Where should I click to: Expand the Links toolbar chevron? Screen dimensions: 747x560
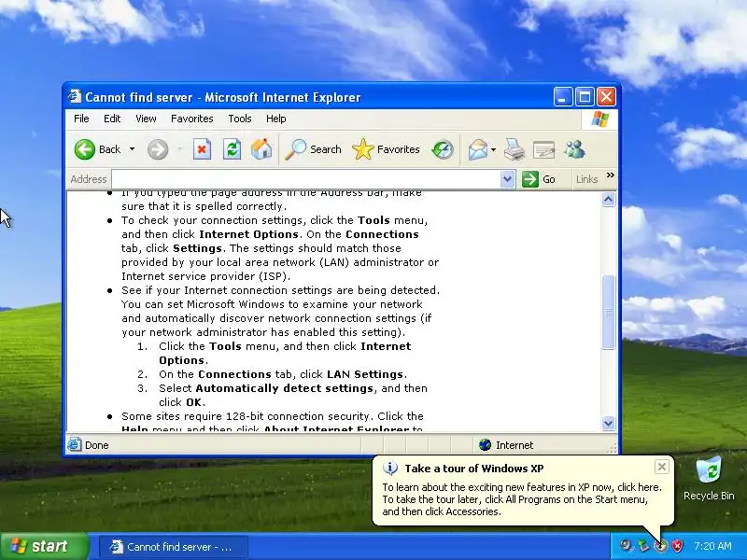(x=611, y=175)
